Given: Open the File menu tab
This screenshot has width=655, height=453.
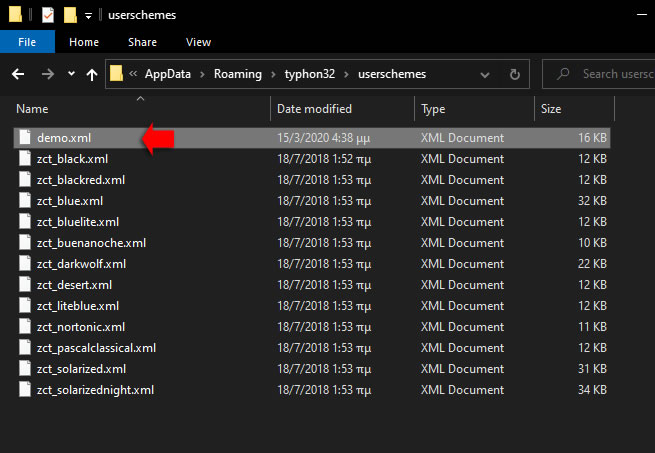Looking at the screenshot, I should [27, 42].
